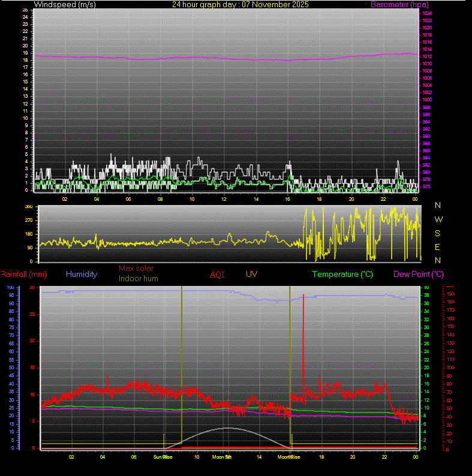
Task: Click the S wind direction label
Action: [437, 233]
